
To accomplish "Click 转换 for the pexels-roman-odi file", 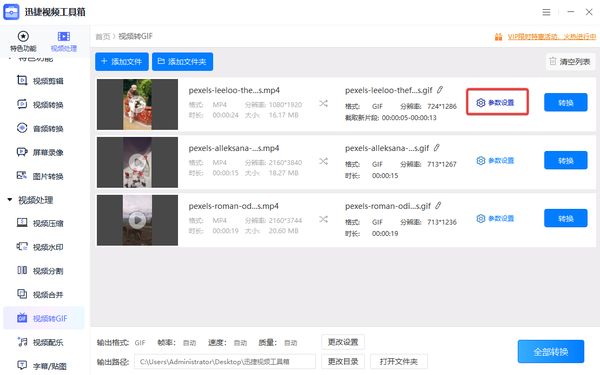I will pyautogui.click(x=566, y=218).
